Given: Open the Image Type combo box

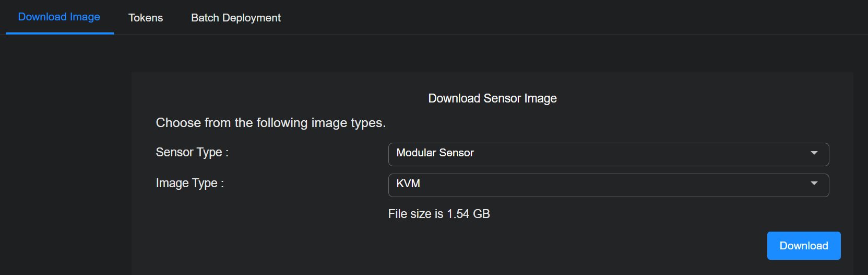Looking at the screenshot, I should 608,185.
